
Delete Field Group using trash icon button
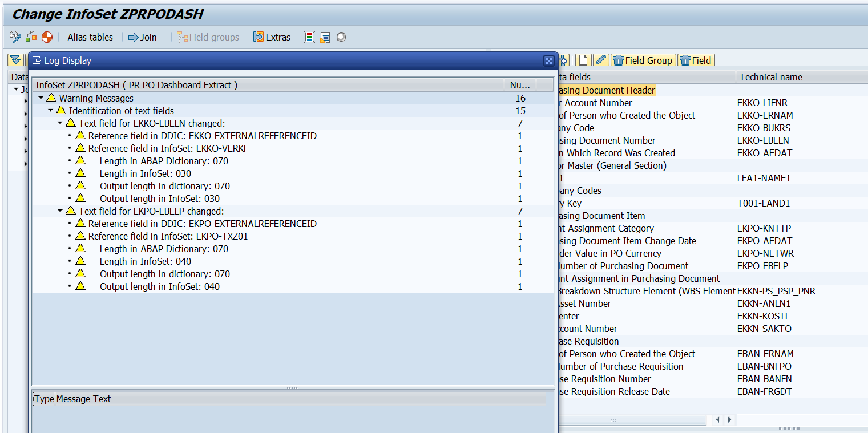pos(643,60)
